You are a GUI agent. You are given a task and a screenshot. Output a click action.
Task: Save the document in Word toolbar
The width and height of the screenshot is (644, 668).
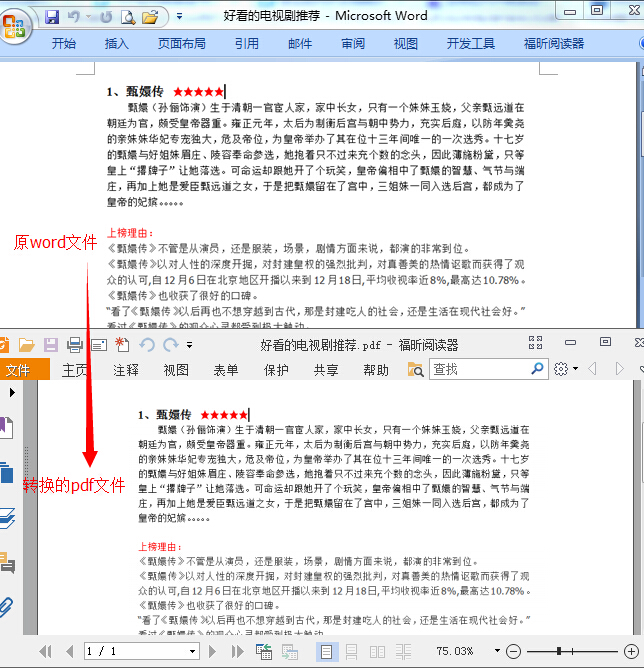click(x=50, y=17)
